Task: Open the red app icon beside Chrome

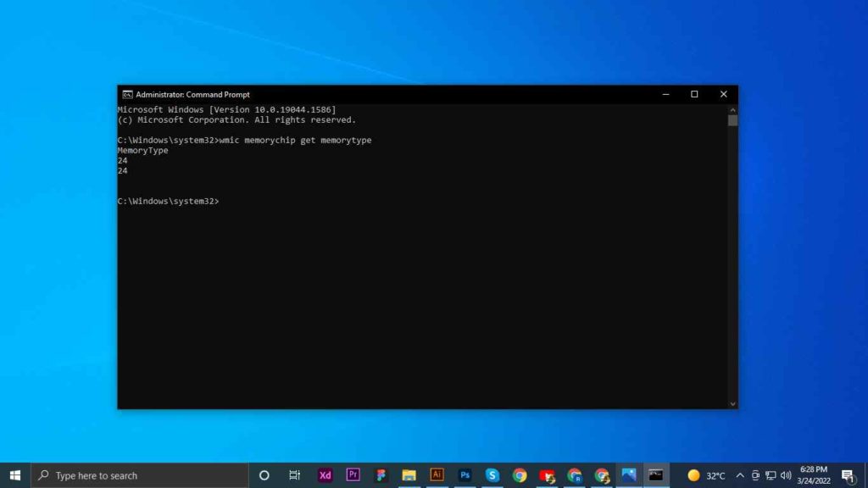Action: [547, 475]
